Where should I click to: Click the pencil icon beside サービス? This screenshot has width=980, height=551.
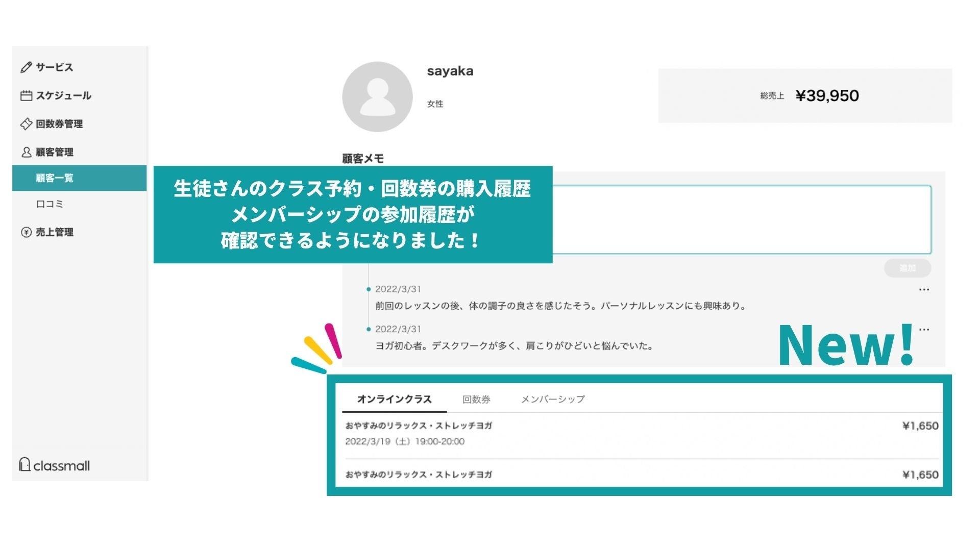(x=26, y=67)
